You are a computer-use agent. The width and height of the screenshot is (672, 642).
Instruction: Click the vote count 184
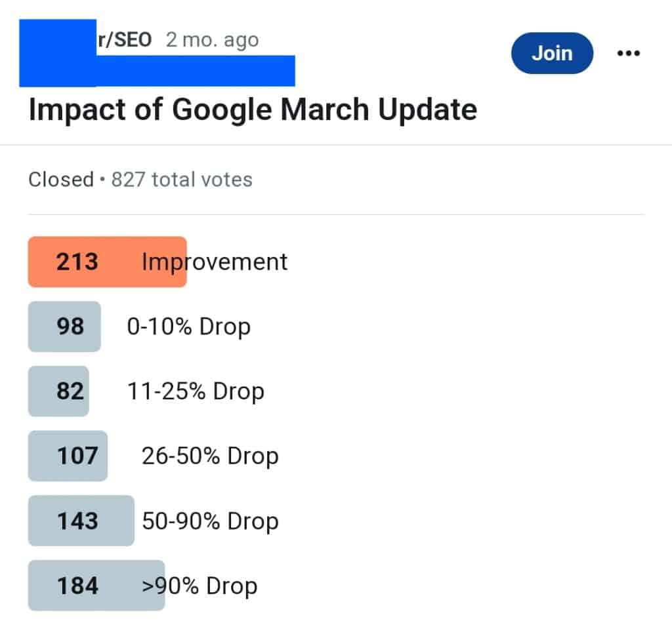77,586
